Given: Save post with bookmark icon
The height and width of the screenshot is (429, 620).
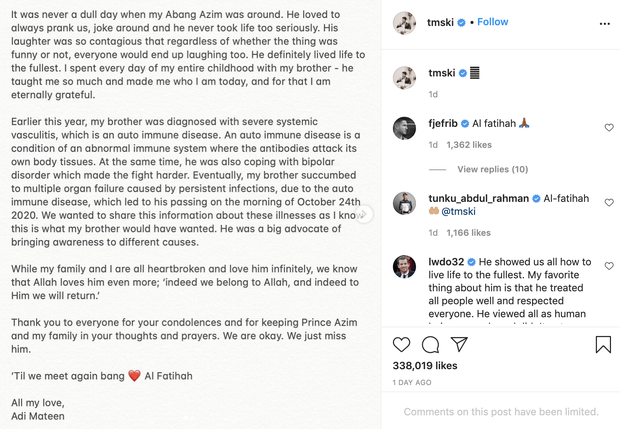Looking at the screenshot, I should (603, 345).
